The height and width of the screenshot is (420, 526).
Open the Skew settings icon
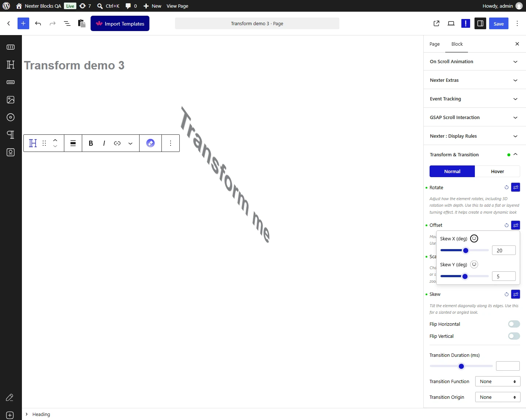[x=515, y=294]
